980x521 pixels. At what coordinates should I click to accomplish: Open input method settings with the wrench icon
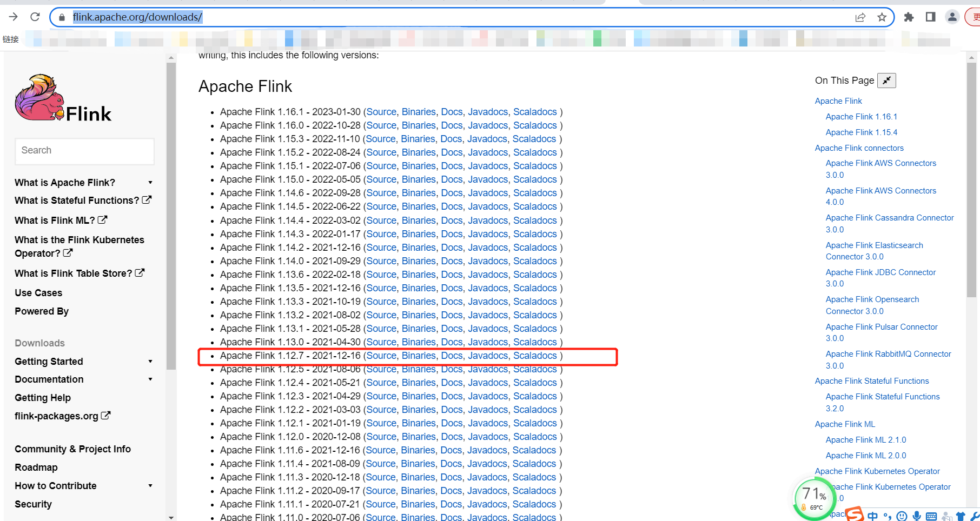(976, 515)
